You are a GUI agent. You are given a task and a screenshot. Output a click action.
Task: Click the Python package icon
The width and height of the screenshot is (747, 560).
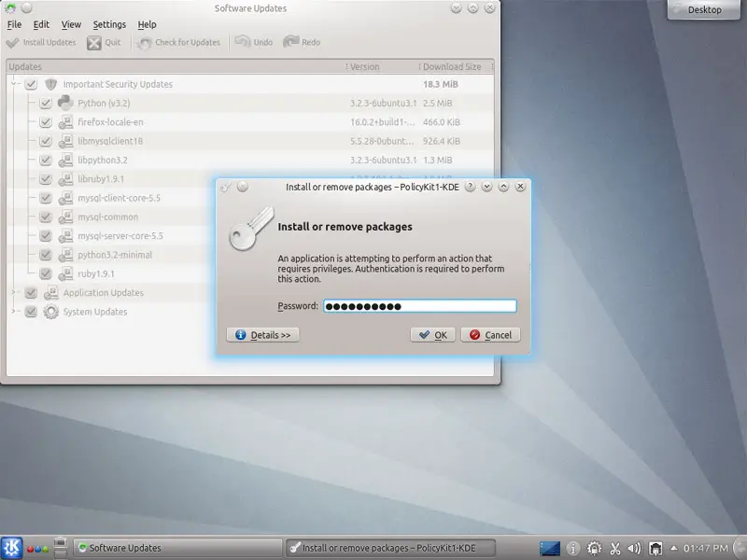65,103
